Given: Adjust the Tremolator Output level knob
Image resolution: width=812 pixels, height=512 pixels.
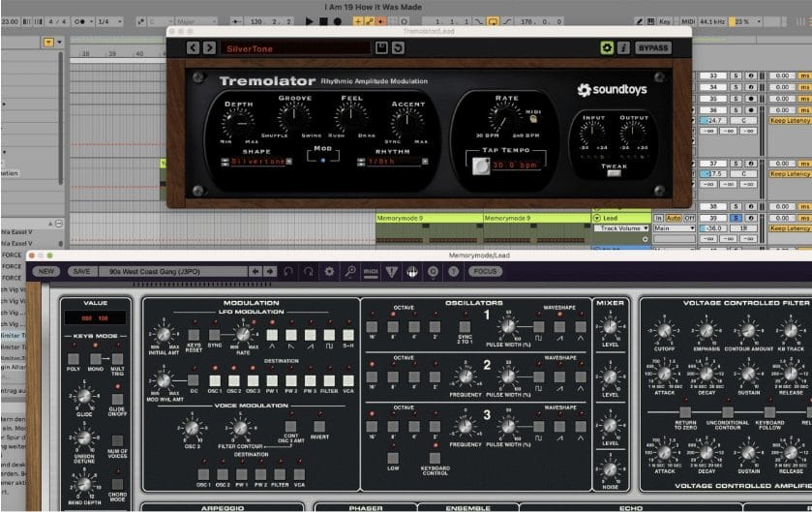Looking at the screenshot, I should (x=633, y=133).
